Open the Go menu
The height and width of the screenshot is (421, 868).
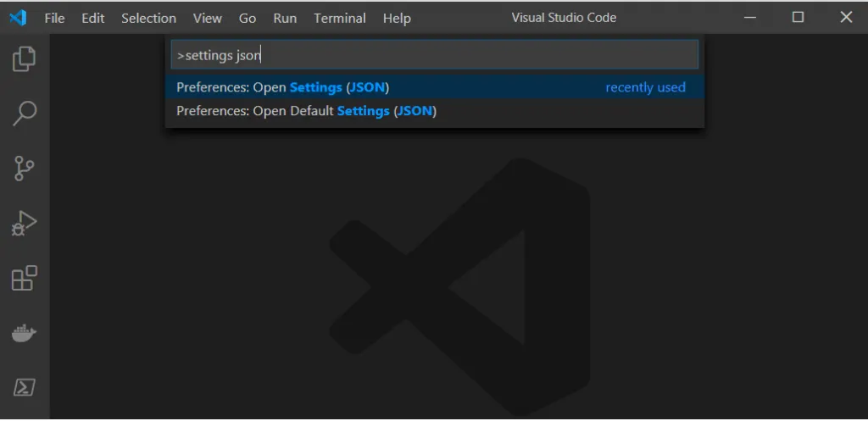[x=248, y=18]
